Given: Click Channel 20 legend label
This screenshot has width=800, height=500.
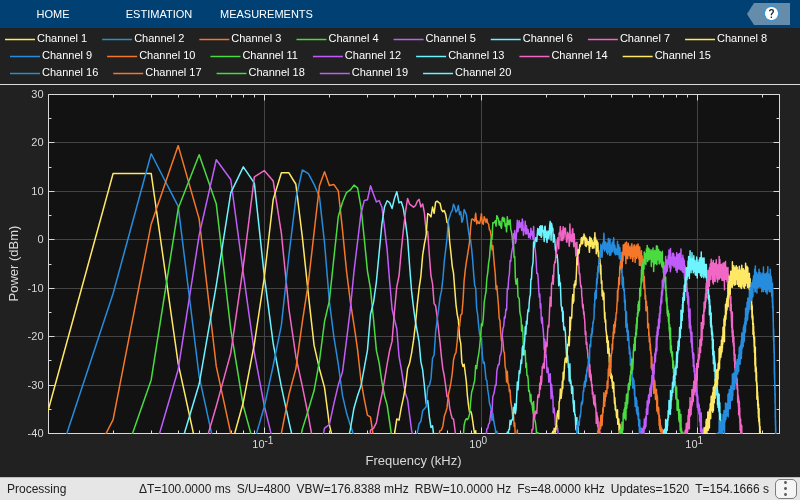Looking at the screenshot, I should coord(483,72).
